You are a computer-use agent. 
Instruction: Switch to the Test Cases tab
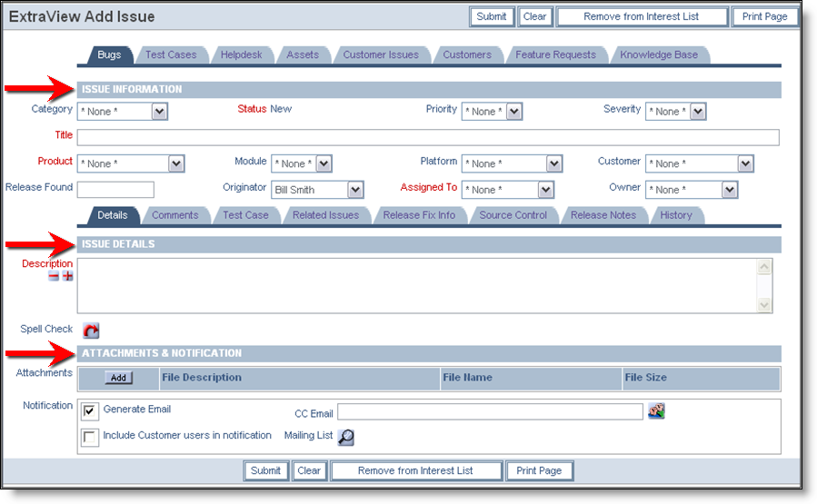coord(171,54)
